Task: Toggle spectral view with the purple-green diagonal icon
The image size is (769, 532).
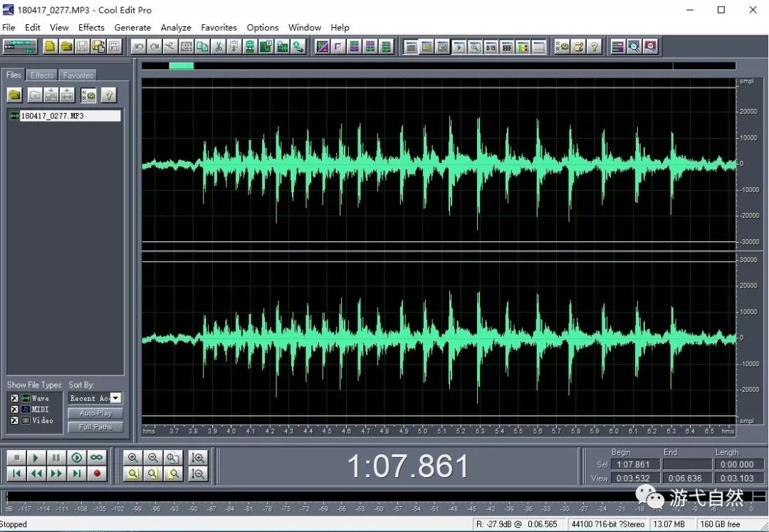Action: coord(323,46)
